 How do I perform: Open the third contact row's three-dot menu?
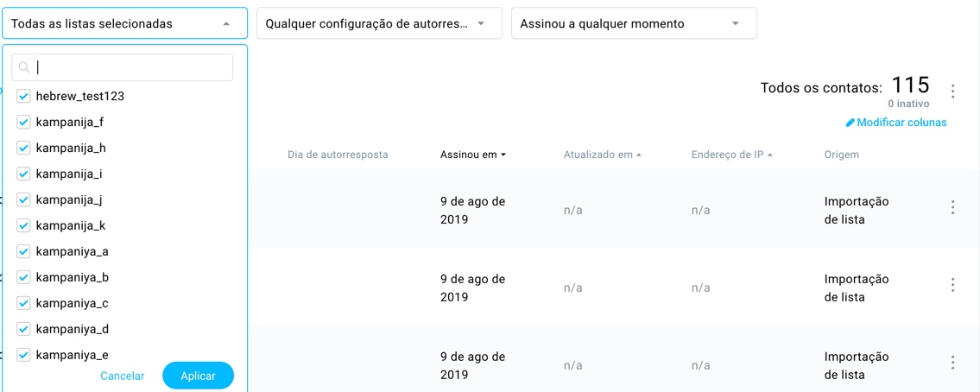[953, 363]
